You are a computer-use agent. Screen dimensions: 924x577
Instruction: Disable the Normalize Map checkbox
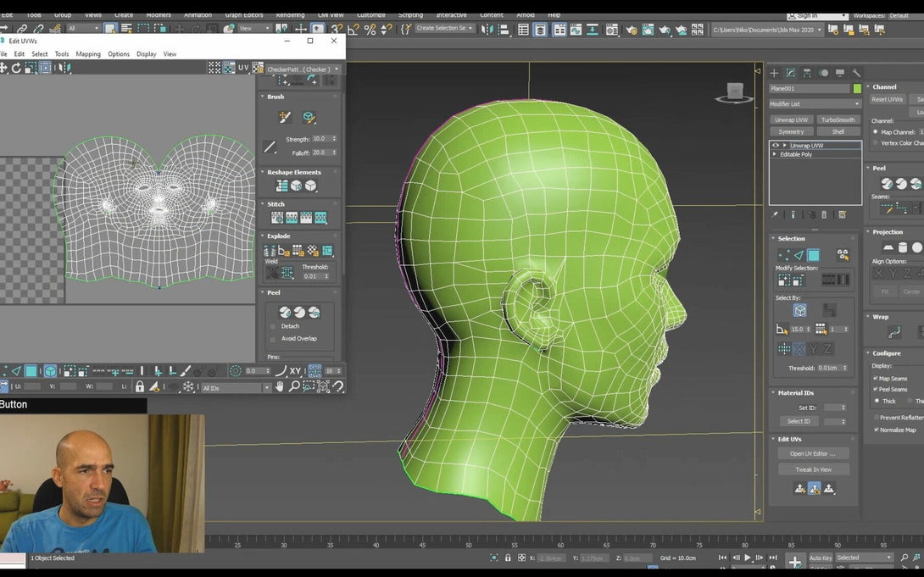pyautogui.click(x=876, y=430)
